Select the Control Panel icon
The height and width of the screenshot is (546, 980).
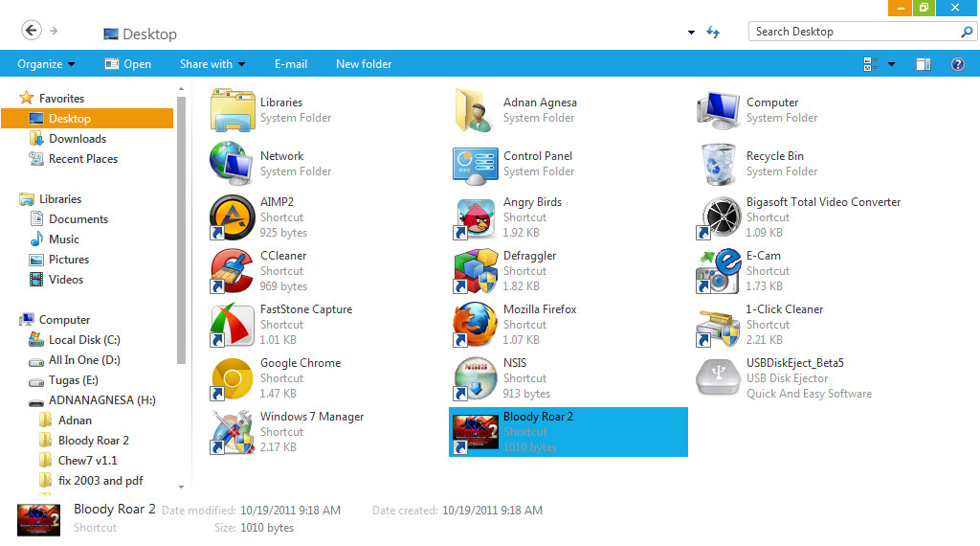[x=475, y=166]
